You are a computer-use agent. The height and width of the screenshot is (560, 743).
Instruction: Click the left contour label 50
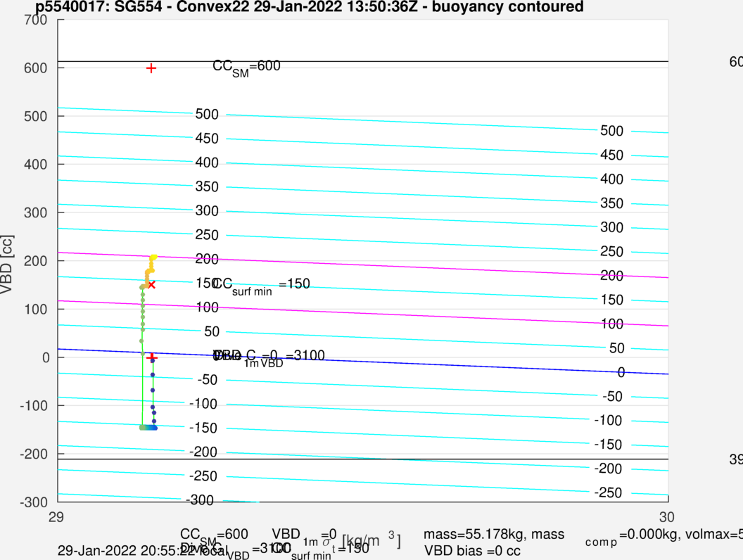(212, 331)
